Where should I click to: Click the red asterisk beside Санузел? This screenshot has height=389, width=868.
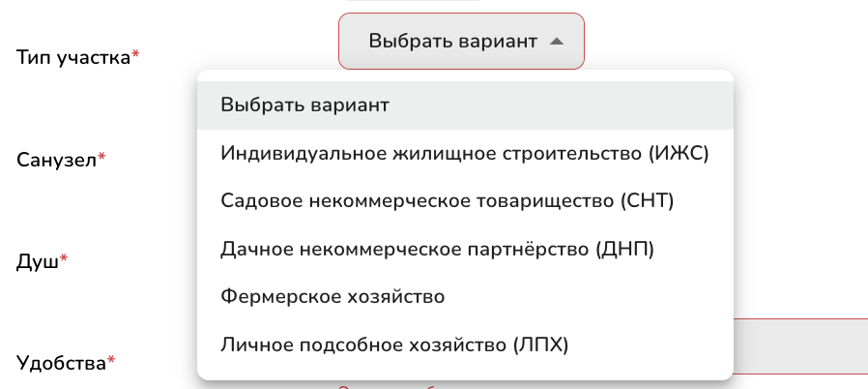click(101, 158)
